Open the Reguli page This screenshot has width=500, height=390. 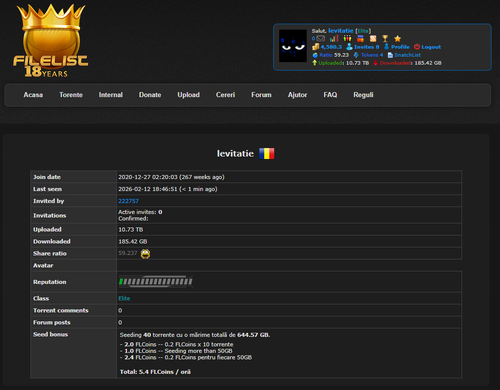[x=363, y=95]
